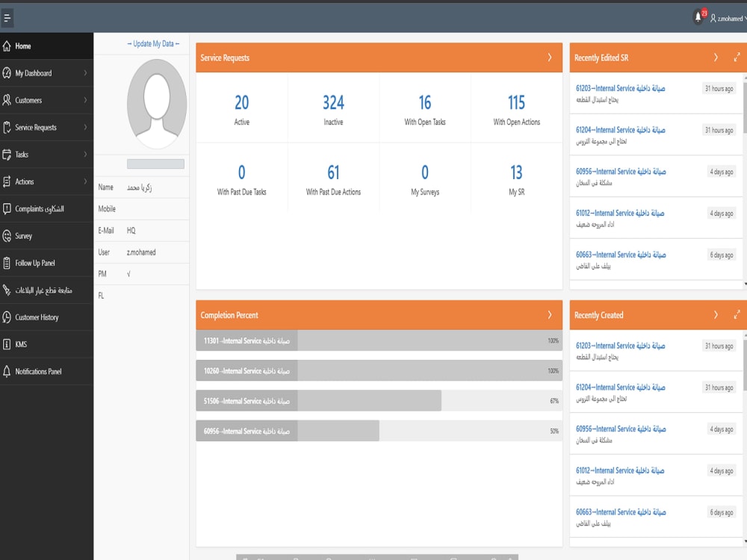Click Update My Data link
747x560 pixels.
pos(153,44)
